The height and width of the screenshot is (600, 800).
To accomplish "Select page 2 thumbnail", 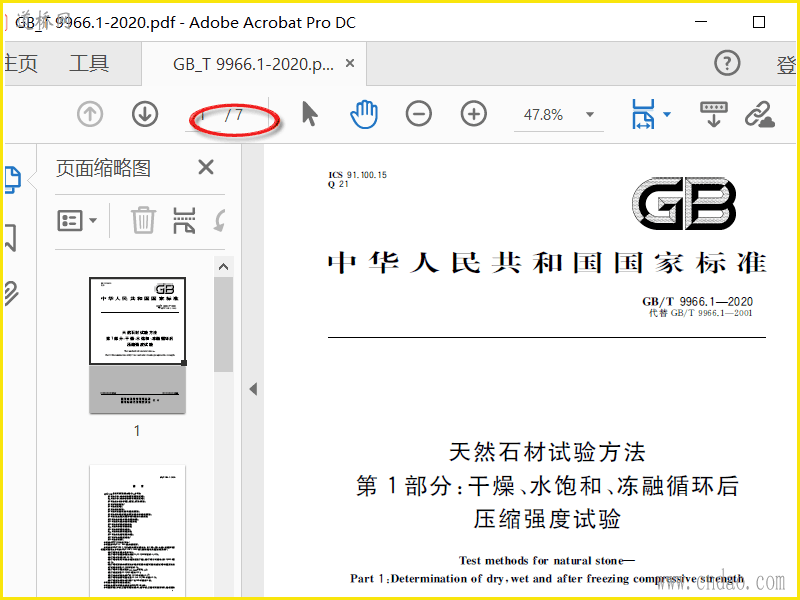I will [137, 531].
